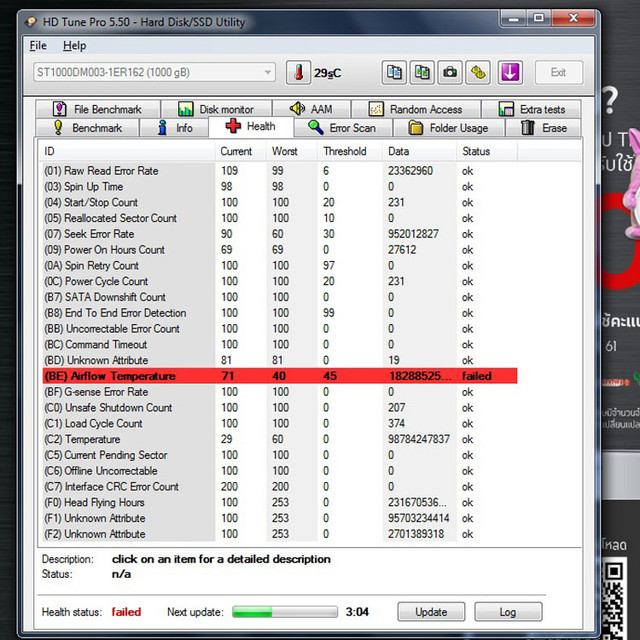Open the Benchmark tab

click(x=87, y=128)
